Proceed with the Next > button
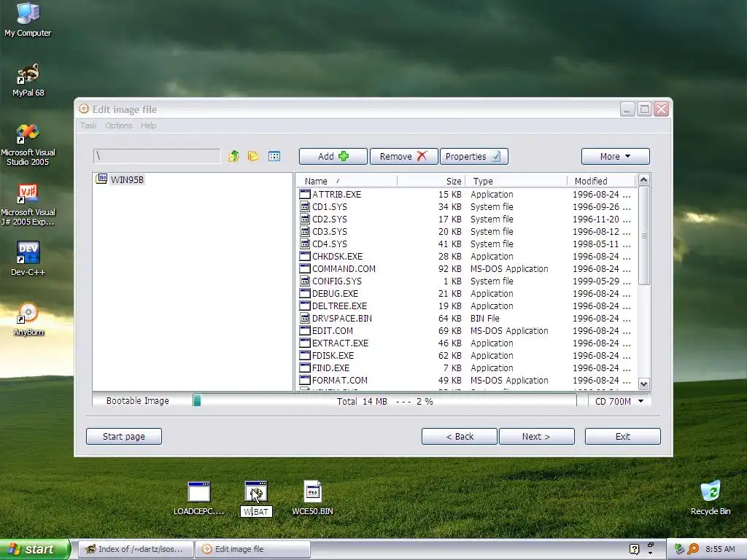747x560 pixels. 536,436
